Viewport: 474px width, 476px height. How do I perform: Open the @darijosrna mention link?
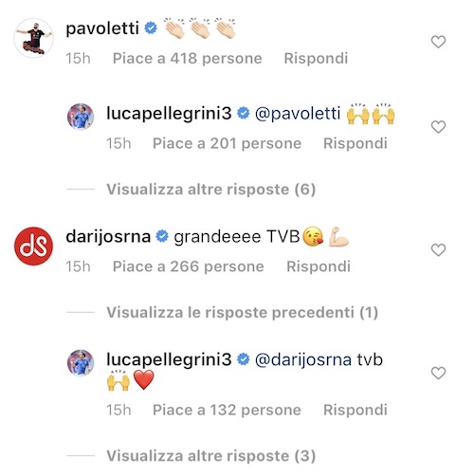click(x=303, y=359)
